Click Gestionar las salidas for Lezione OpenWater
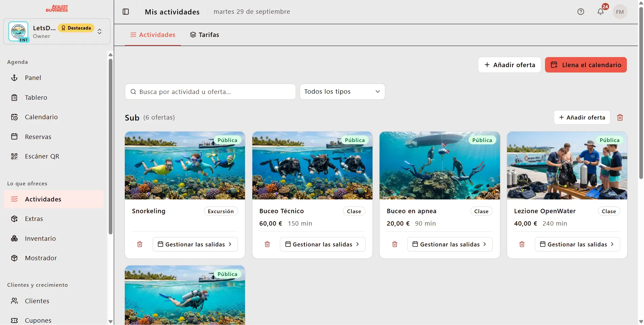 577,244
